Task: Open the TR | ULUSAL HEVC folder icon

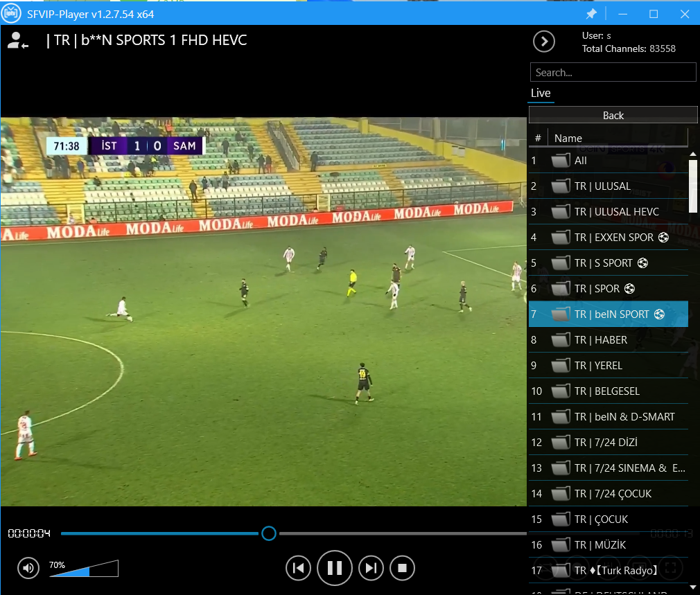Action: pos(561,211)
